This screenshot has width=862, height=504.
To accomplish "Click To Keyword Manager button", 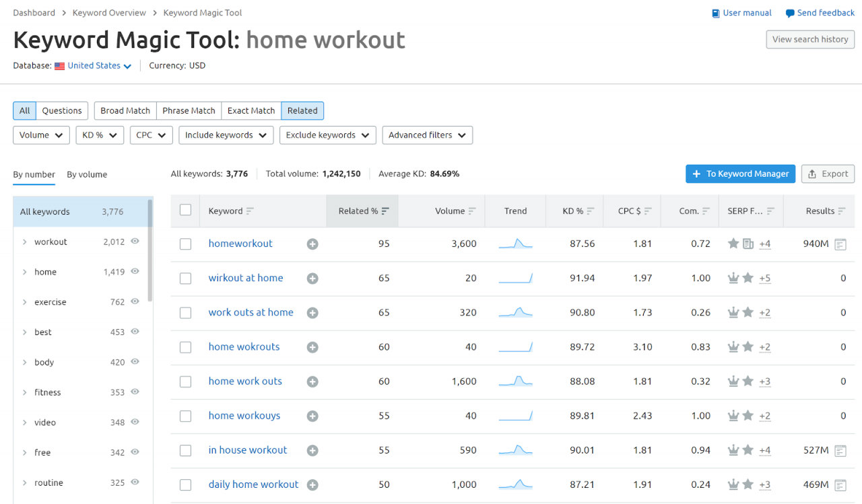I will point(740,174).
